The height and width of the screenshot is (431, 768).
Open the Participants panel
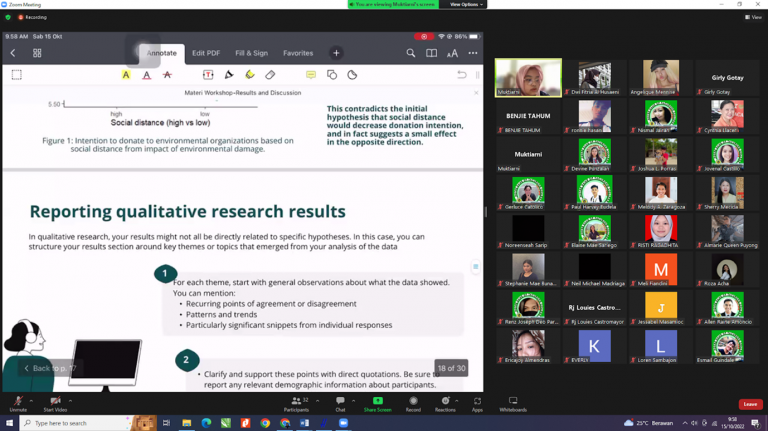coord(297,404)
